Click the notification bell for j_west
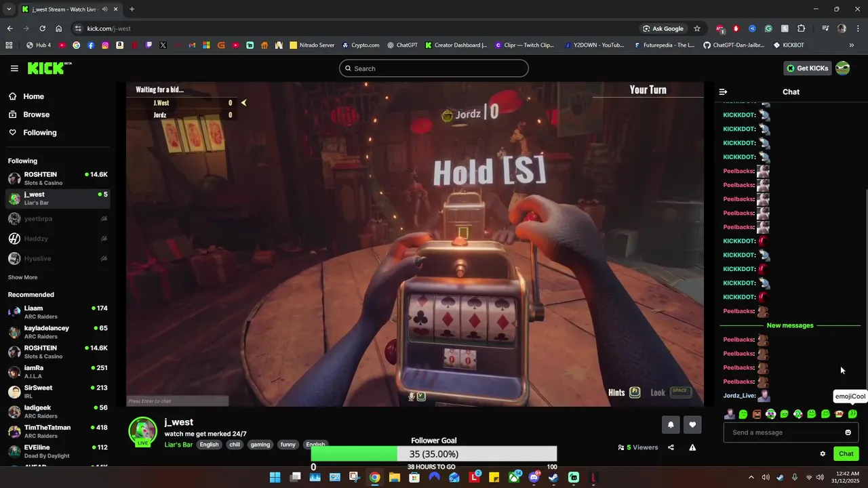The image size is (868, 488). click(x=671, y=425)
